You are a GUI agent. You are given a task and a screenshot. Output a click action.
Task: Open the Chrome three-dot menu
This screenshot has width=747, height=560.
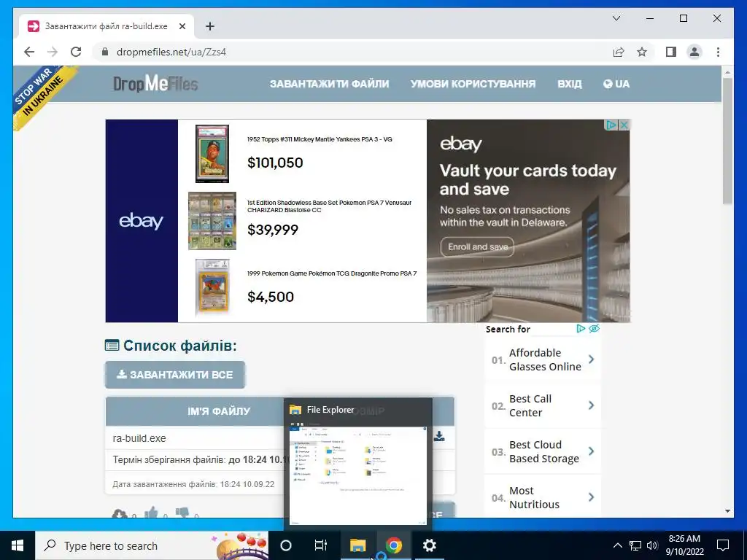coord(718,52)
